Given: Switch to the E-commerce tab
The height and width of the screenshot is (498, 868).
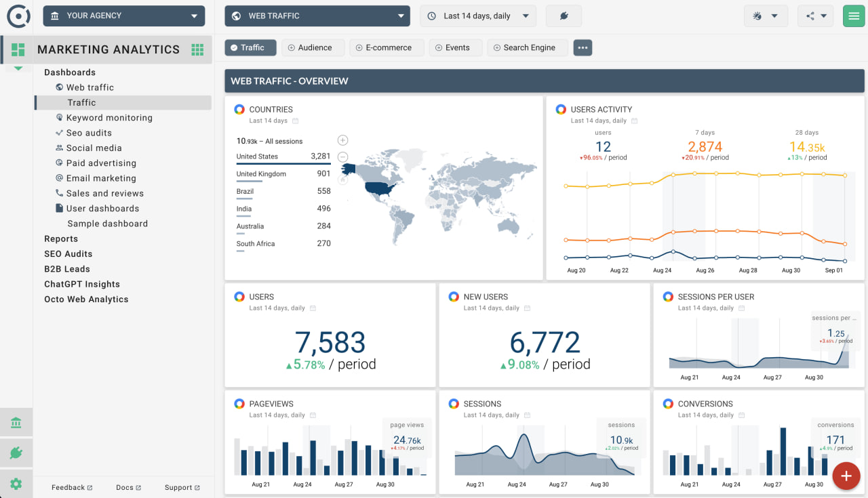Looking at the screenshot, I should click(387, 47).
